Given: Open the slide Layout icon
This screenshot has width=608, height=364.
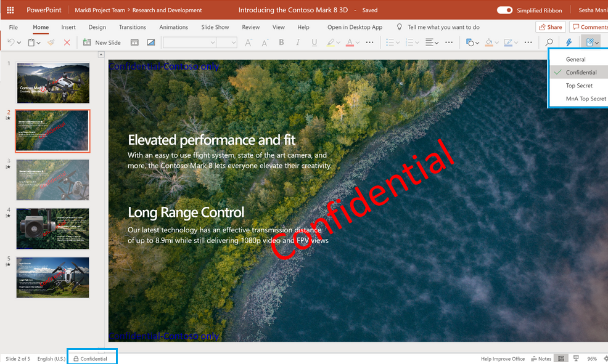Looking at the screenshot, I should pyautogui.click(x=134, y=42).
